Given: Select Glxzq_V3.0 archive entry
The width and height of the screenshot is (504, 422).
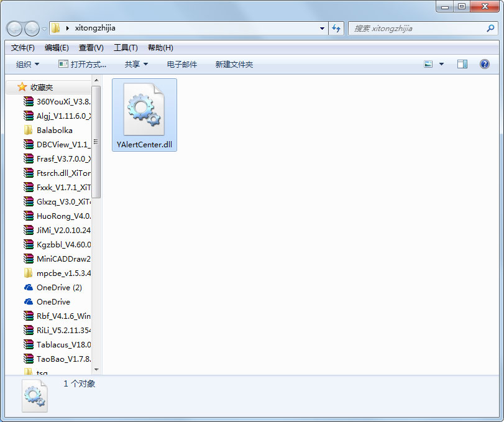Looking at the screenshot, I should click(57, 201).
